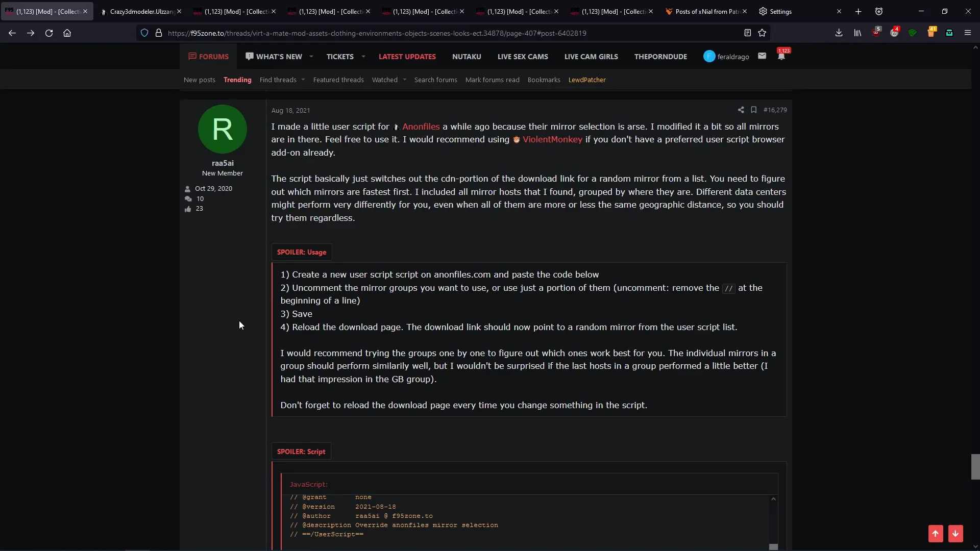Image resolution: width=980 pixels, height=551 pixels.
Task: Follow the Anonfiles link in the post
Action: [421, 127]
